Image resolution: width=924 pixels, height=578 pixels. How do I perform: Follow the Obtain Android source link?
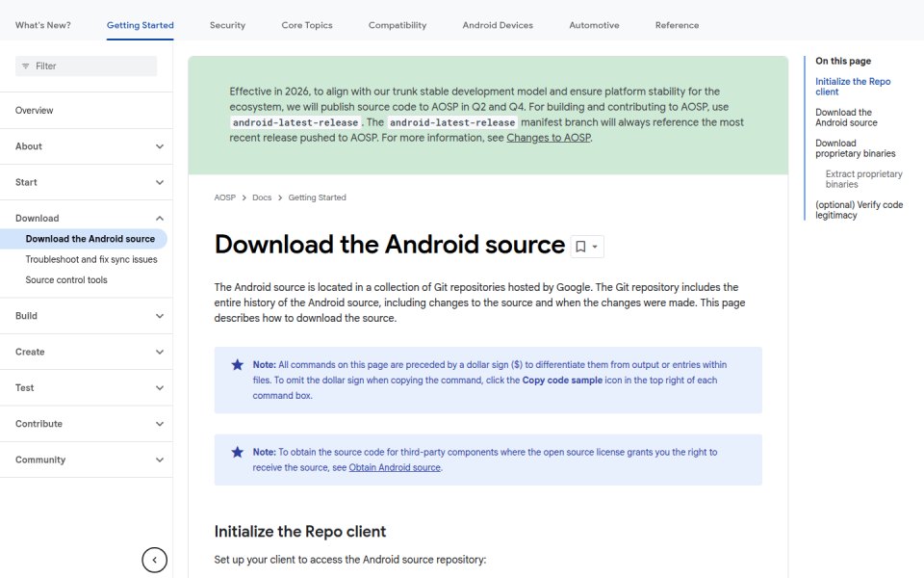coord(395,467)
